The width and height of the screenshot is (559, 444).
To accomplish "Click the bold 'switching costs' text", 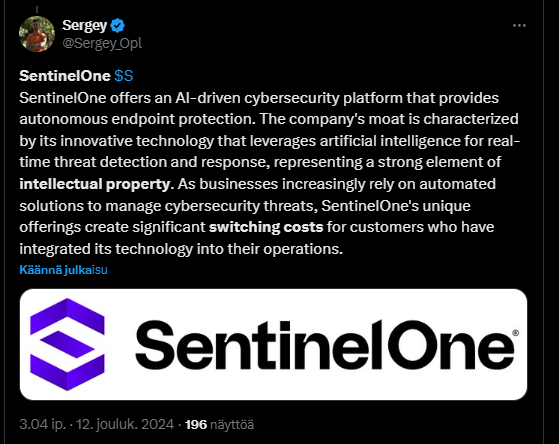I will coord(266,227).
